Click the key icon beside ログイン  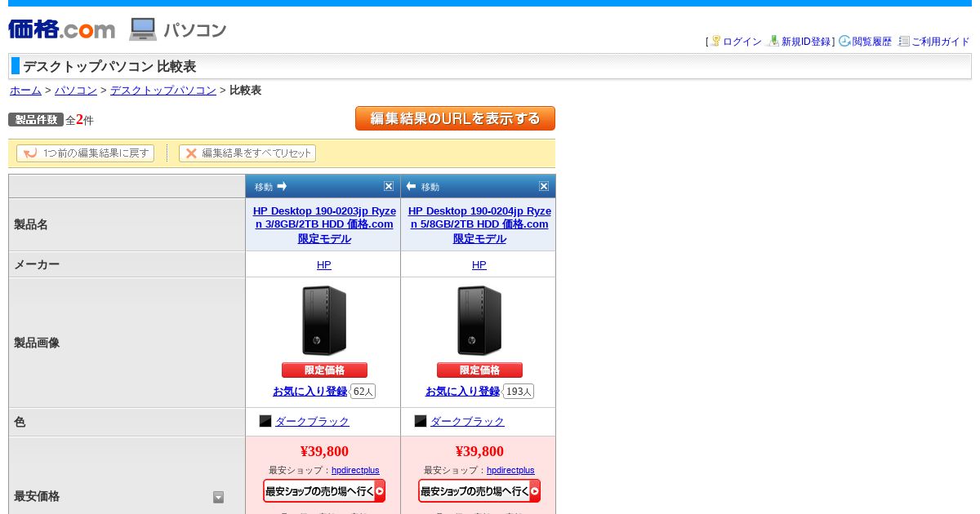pos(715,41)
